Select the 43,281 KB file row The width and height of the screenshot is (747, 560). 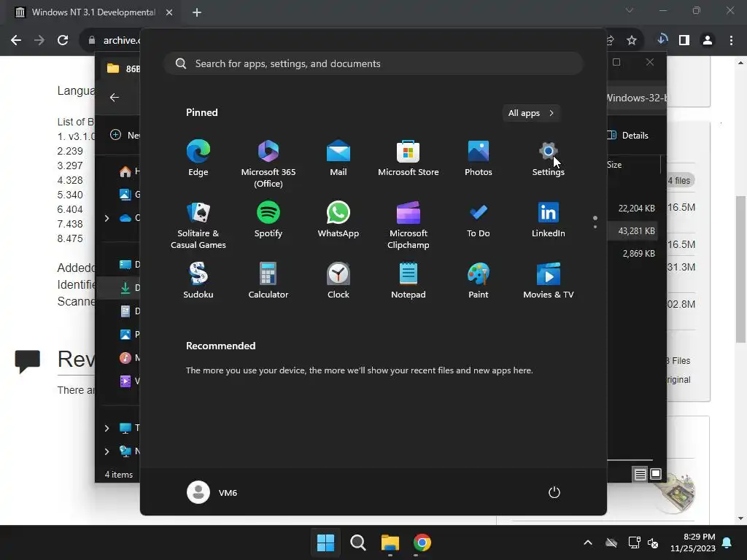tap(632, 231)
